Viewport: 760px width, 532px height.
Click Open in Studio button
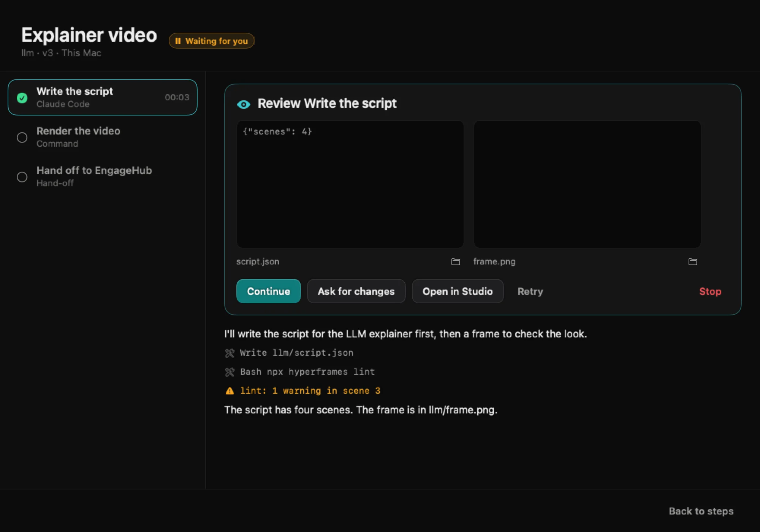tap(458, 291)
